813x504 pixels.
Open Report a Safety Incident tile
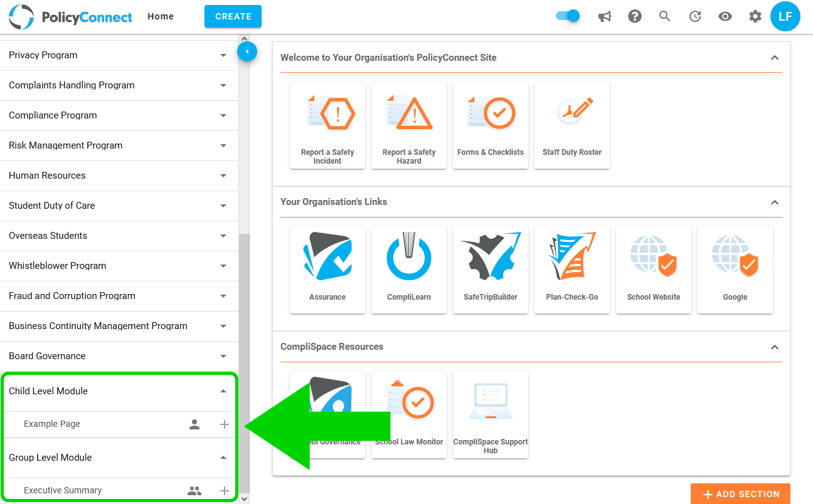pyautogui.click(x=327, y=125)
